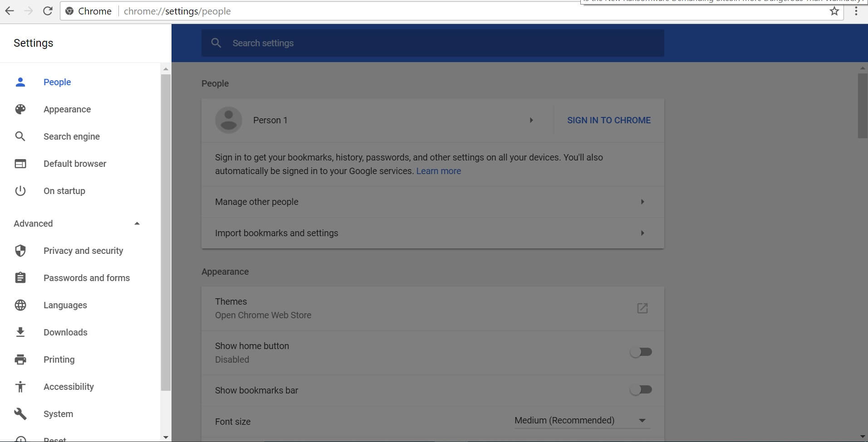Image resolution: width=868 pixels, height=442 pixels.
Task: Enable the Show home button toggle
Action: 641,352
